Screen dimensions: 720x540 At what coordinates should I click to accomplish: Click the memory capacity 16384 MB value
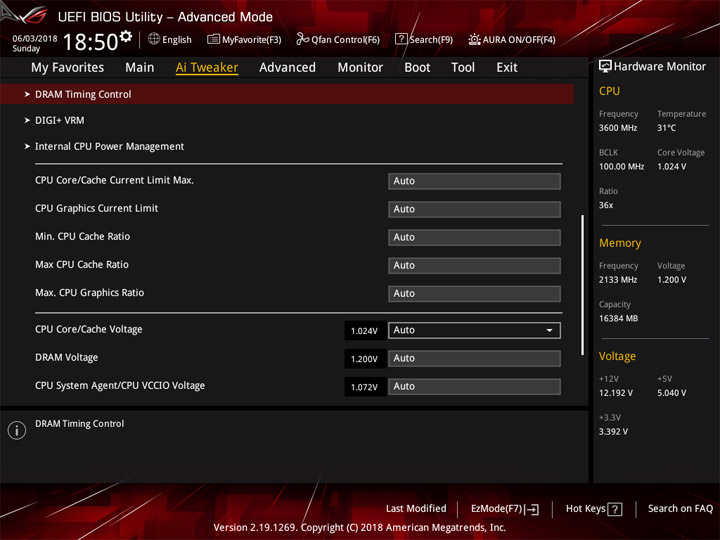tap(619, 318)
